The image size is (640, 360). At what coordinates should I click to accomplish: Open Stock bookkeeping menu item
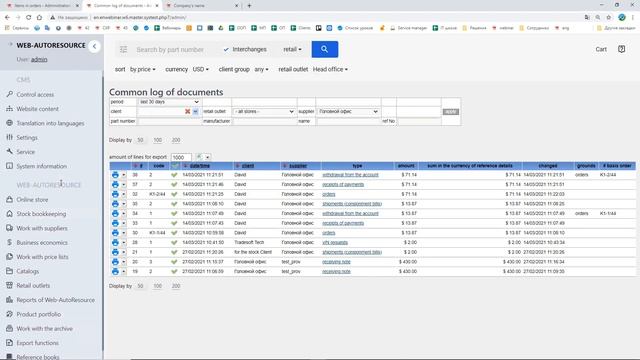41,214
